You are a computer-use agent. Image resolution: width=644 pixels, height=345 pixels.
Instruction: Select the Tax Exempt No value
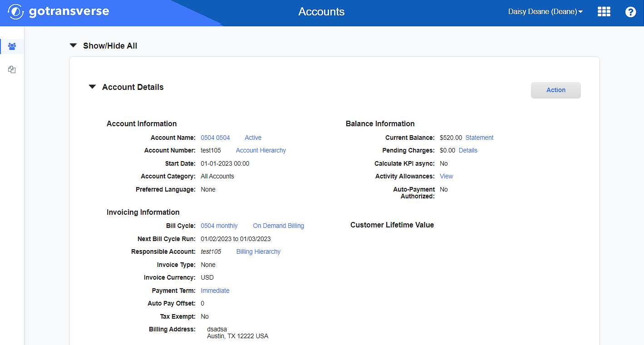(205, 316)
